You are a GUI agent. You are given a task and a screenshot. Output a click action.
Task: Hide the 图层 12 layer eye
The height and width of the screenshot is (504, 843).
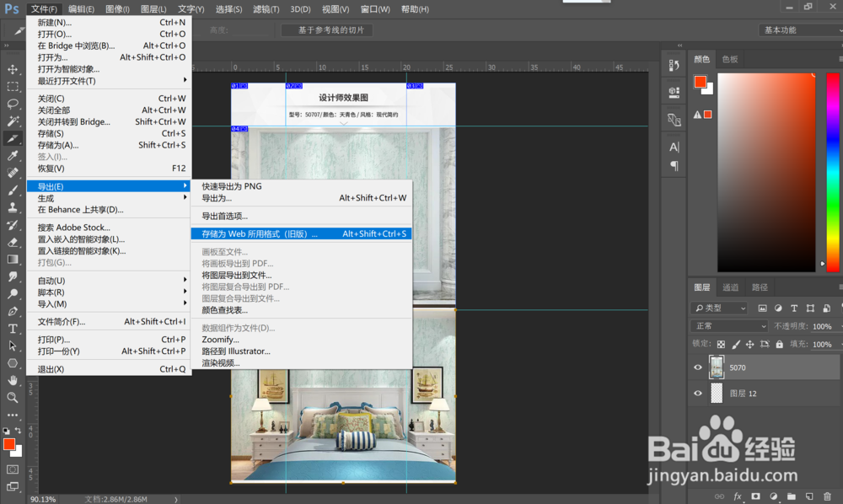point(698,394)
